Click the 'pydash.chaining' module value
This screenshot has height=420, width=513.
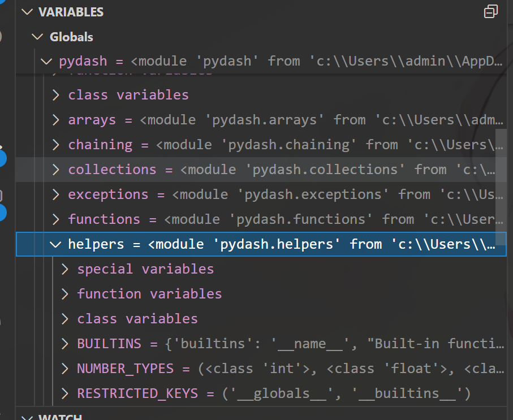329,145
